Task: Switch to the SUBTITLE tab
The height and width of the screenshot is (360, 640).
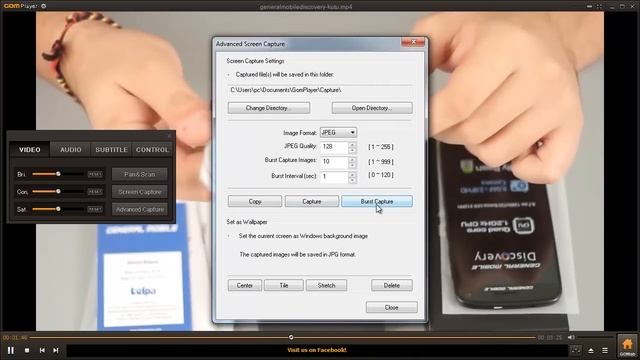Action: click(111, 150)
